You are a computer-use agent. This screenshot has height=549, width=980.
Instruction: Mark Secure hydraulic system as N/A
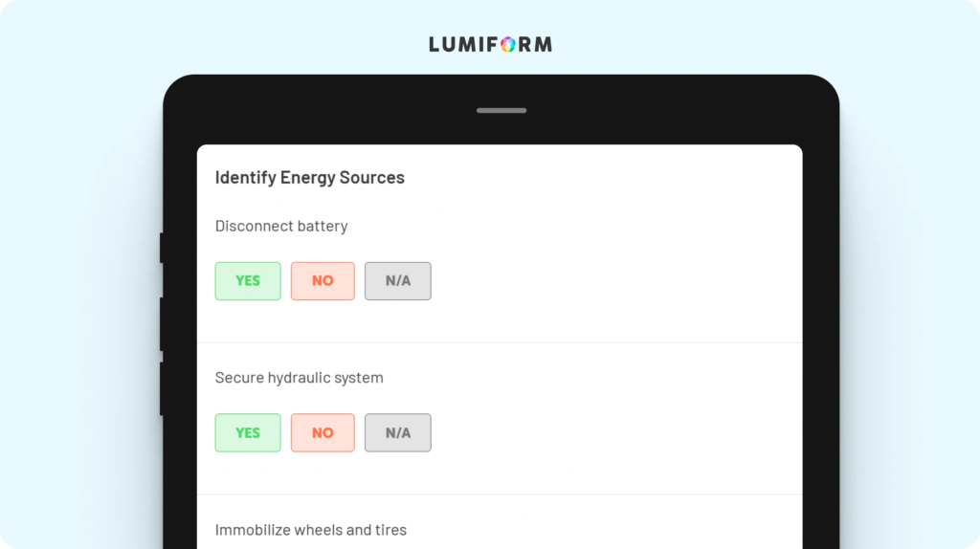tap(398, 433)
